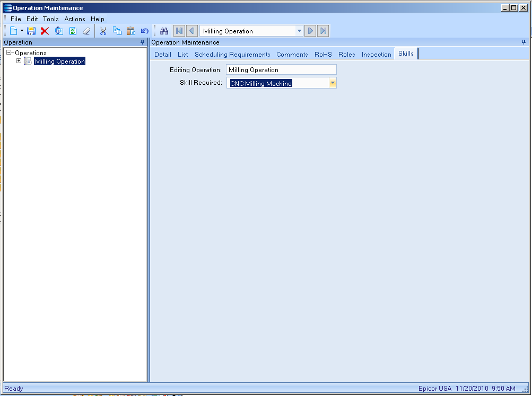The width and height of the screenshot is (532, 396).
Task: Go to the previous record
Action: click(191, 31)
